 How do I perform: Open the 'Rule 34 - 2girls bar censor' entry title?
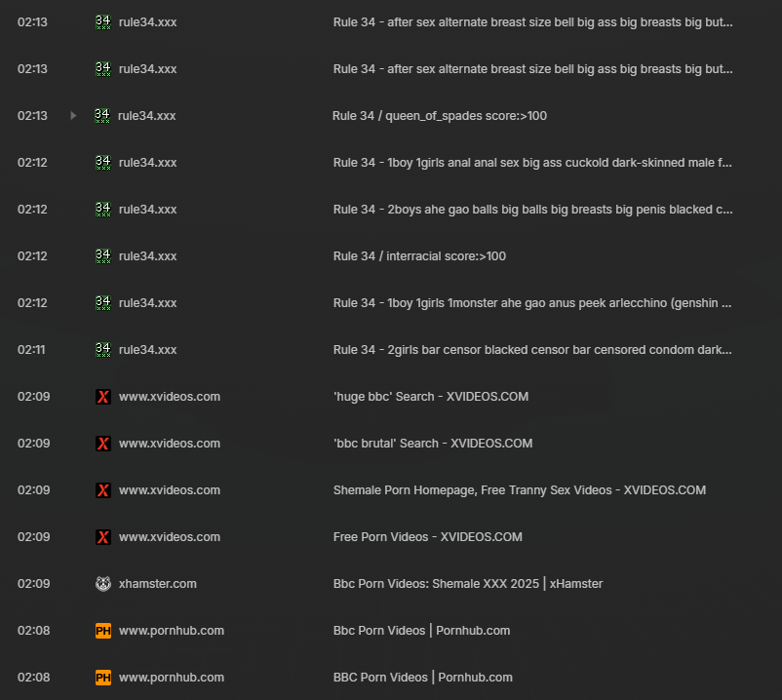(x=532, y=350)
